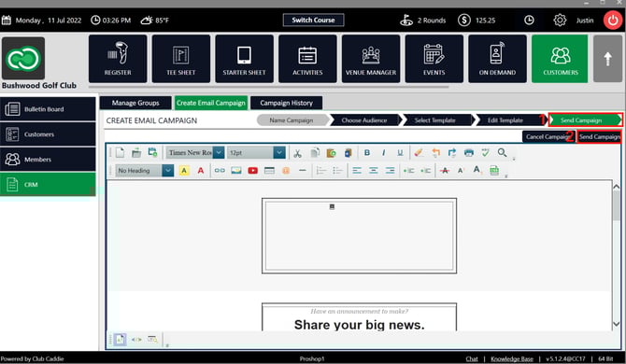Viewport: 626px width, 364px height.
Task: Open the 12pt font size dropdown
Action: [279, 152]
